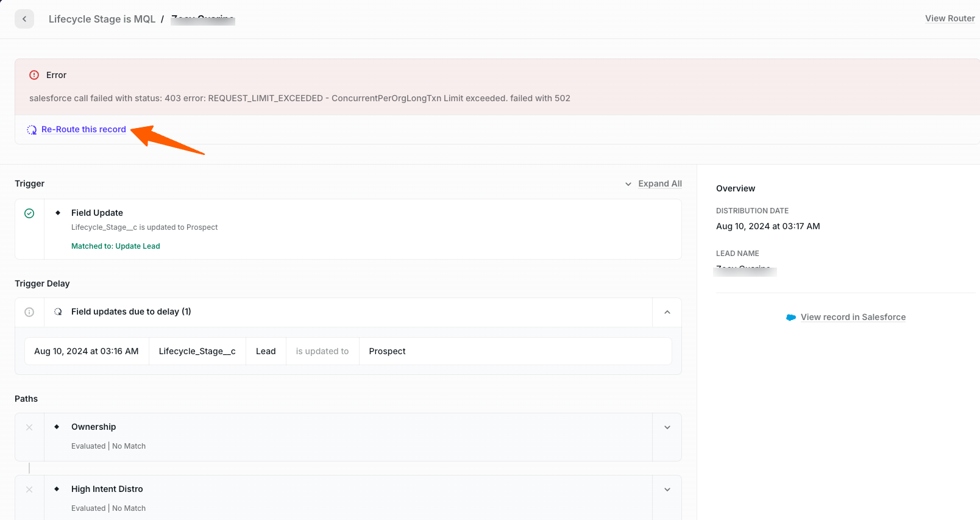Click Expand All to open all sections
The height and width of the screenshot is (520, 980).
click(659, 183)
